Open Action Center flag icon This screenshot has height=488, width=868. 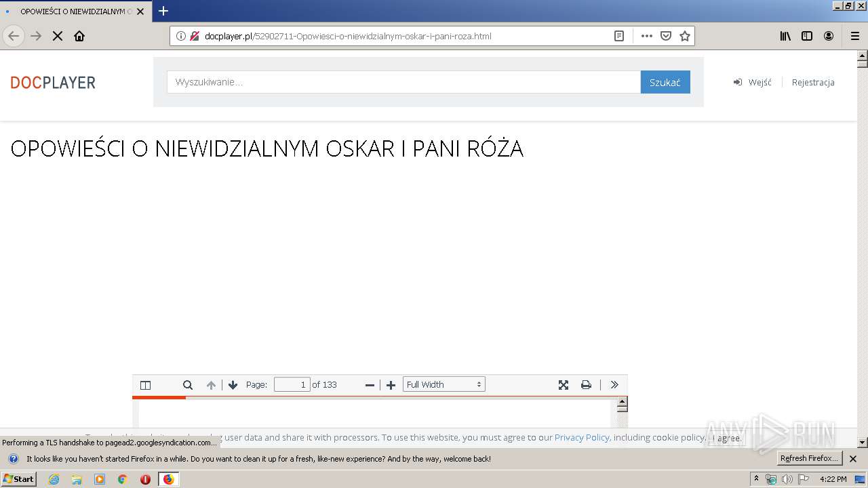(x=804, y=479)
